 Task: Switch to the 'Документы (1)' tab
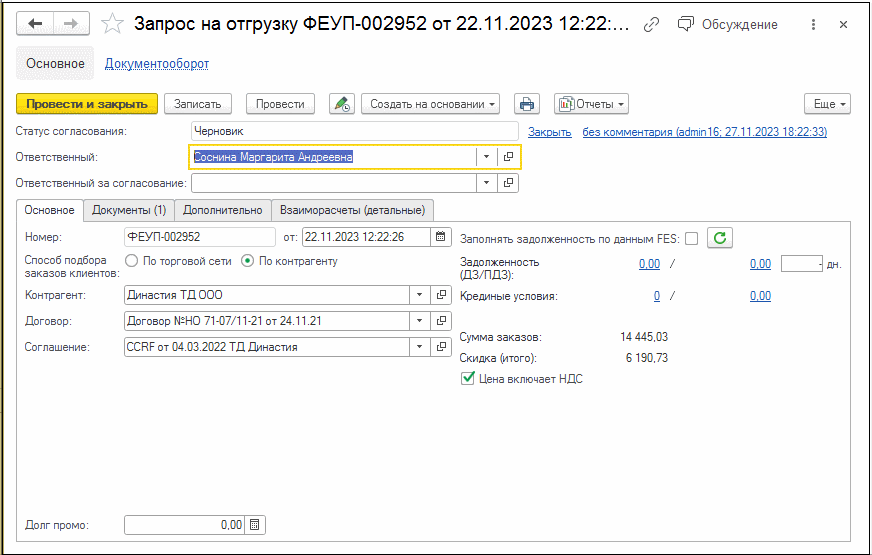point(129,210)
